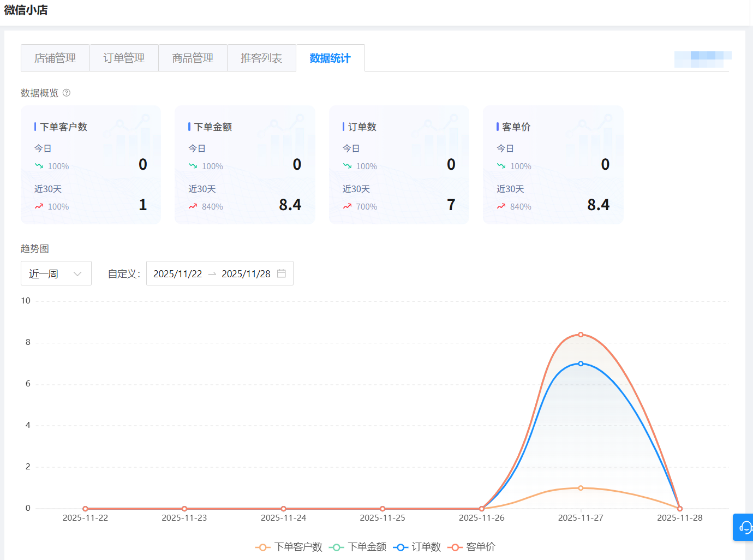Viewport: 753px width, 560px height.
Task: Switch to the 订单管理 tab
Action: tap(124, 58)
